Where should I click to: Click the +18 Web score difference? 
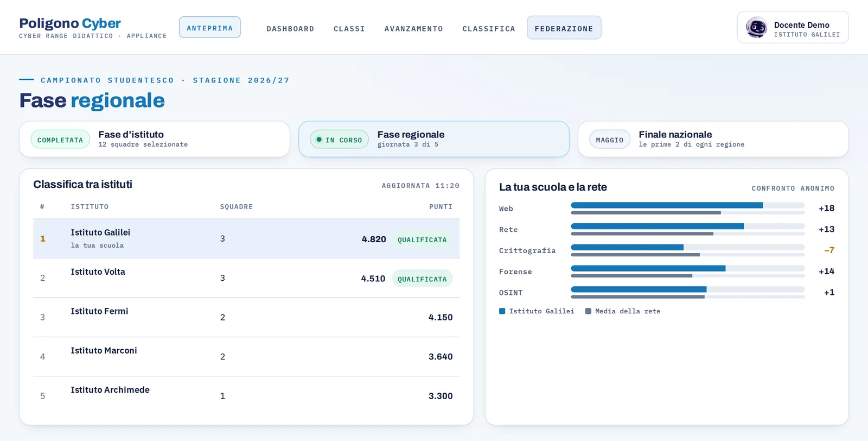826,208
